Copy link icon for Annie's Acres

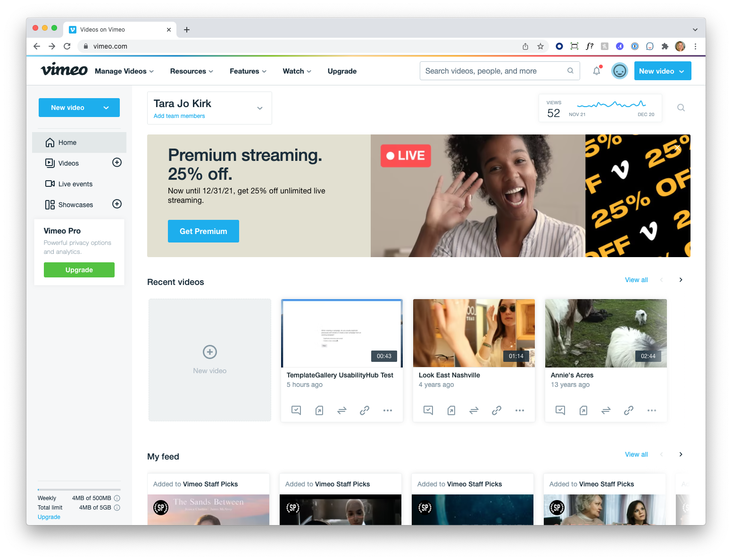click(629, 410)
